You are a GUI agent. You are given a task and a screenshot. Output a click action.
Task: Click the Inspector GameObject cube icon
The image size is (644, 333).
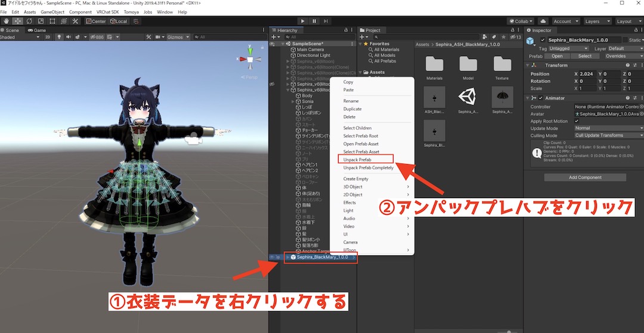pyautogui.click(x=530, y=41)
